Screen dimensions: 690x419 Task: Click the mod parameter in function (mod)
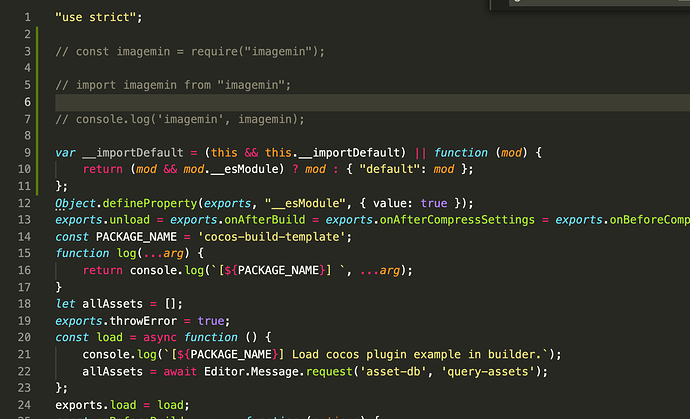click(x=511, y=153)
